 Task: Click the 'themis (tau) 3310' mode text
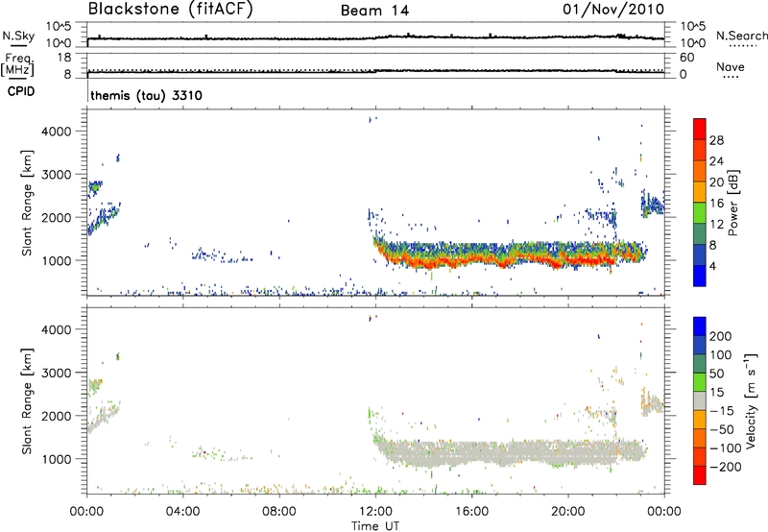pos(147,95)
